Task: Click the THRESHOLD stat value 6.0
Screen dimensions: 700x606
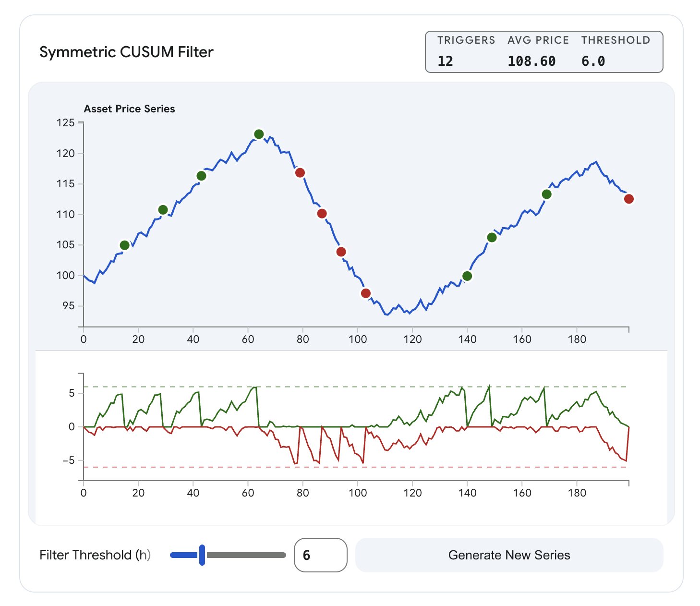Action: pos(593,61)
